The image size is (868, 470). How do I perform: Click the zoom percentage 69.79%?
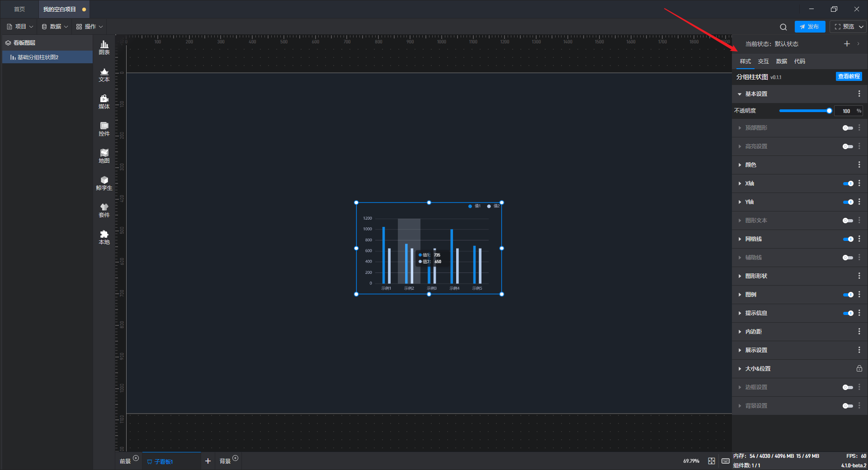coord(691,461)
